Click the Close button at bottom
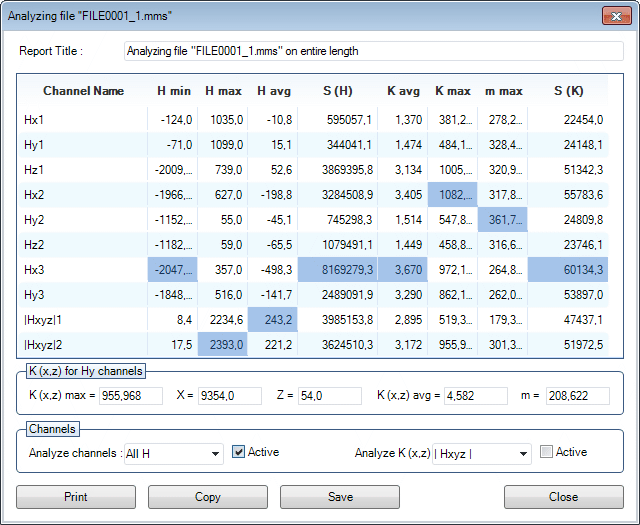 pos(563,497)
